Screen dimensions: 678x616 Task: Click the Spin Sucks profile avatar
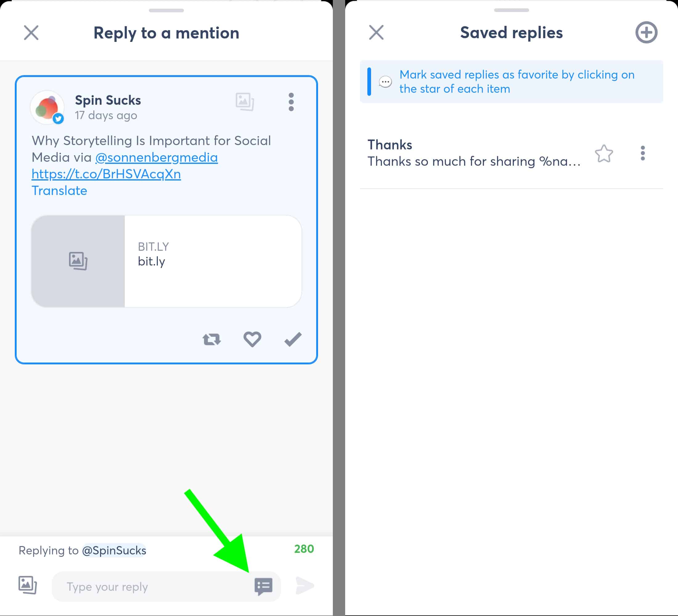pos(47,107)
